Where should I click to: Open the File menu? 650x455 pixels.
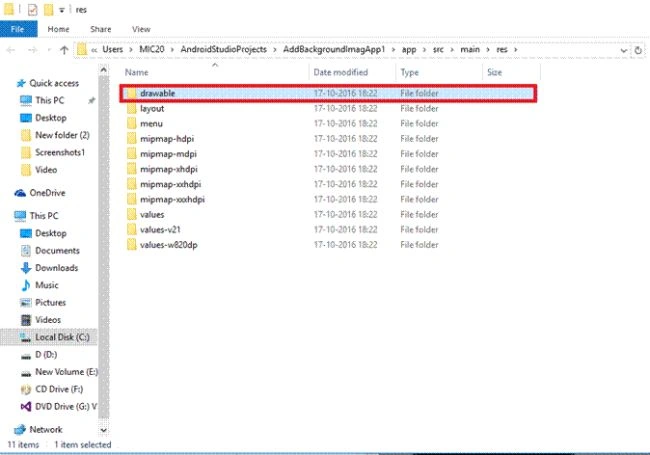18,29
